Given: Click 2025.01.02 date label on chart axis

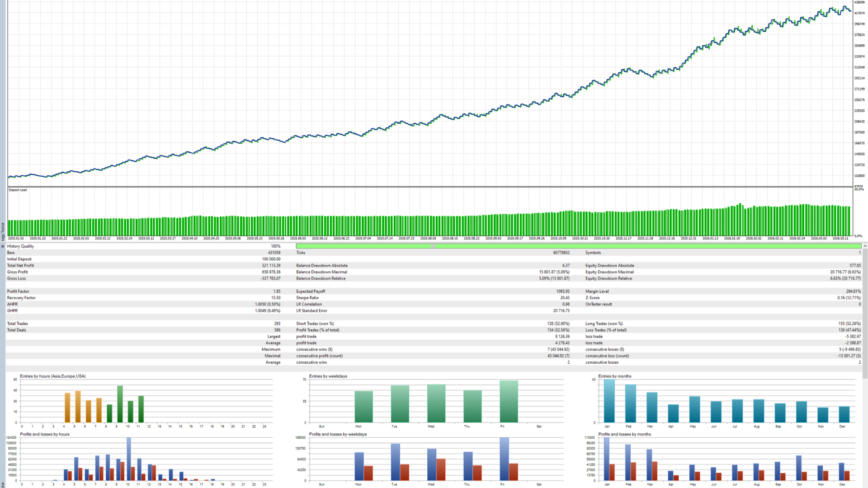Looking at the screenshot, I should (16, 239).
